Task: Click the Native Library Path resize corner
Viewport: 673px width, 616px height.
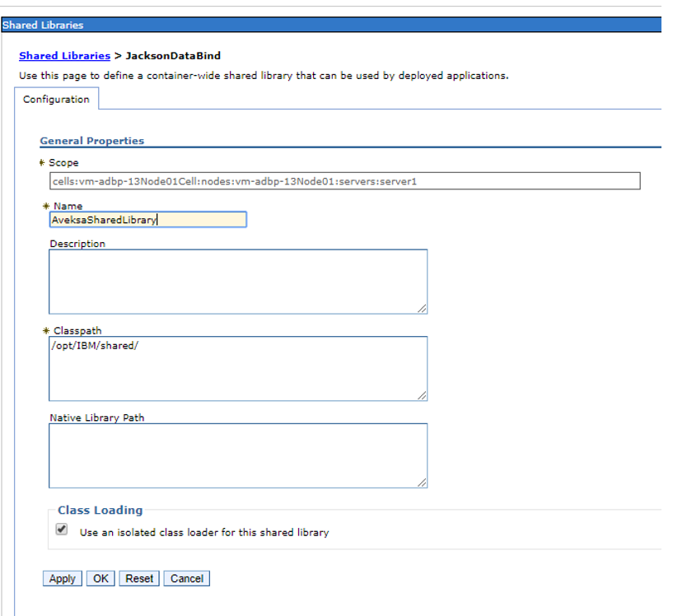Action: 423,484
